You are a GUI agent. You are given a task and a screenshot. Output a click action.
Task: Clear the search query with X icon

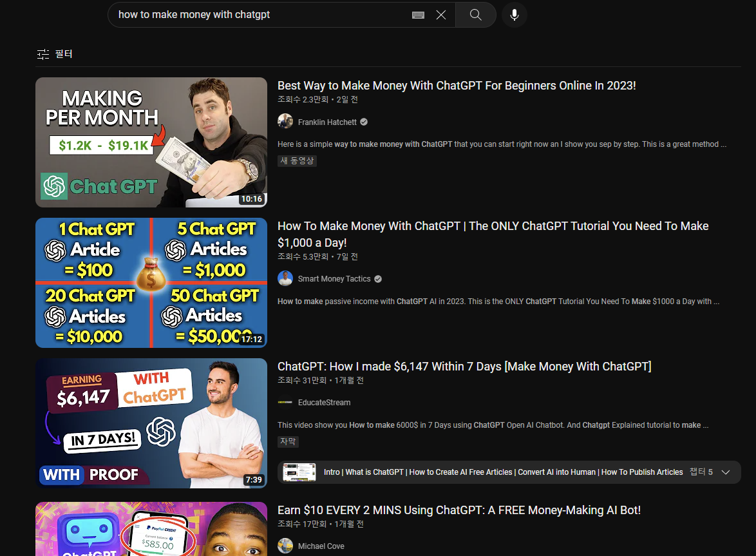pos(440,15)
